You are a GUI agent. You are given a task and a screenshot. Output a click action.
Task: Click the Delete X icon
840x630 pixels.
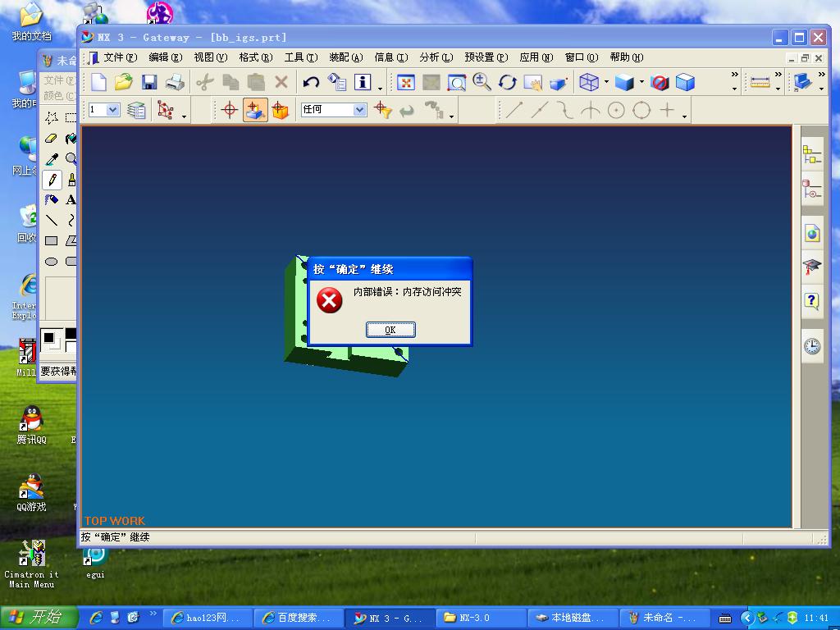281,82
